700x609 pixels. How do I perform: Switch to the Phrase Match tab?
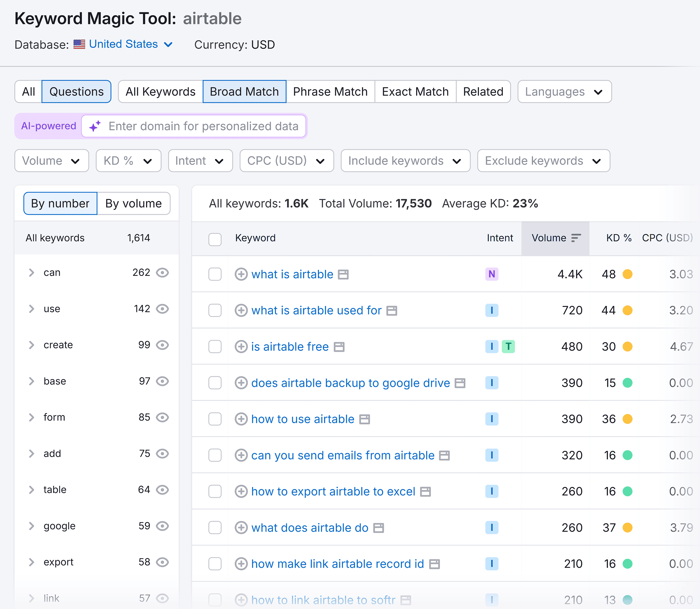pos(330,91)
